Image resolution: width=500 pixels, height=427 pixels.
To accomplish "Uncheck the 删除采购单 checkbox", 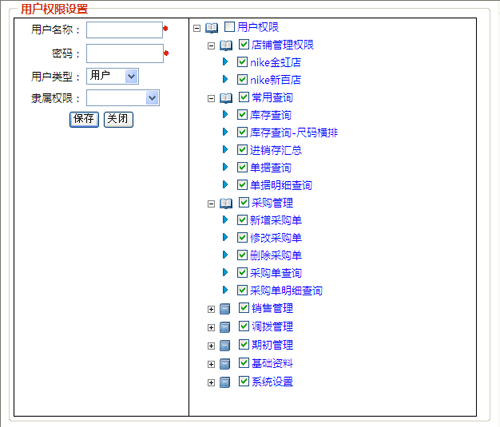I will (242, 255).
